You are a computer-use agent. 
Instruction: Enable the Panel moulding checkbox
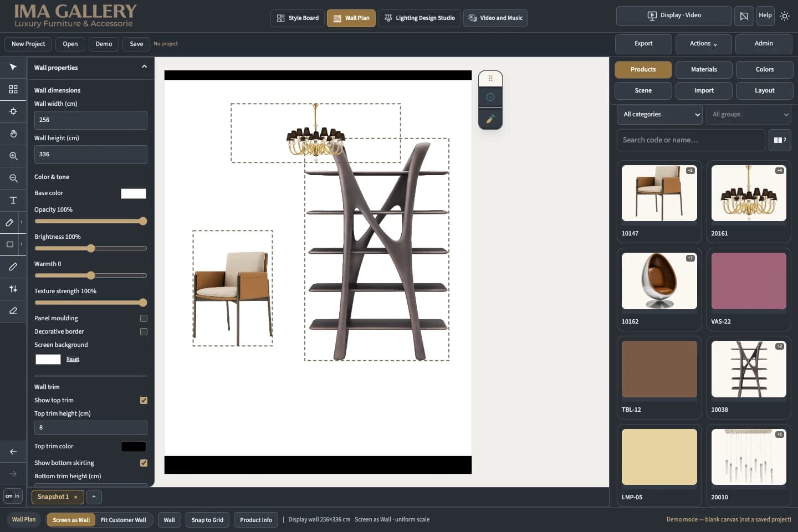[144, 319]
